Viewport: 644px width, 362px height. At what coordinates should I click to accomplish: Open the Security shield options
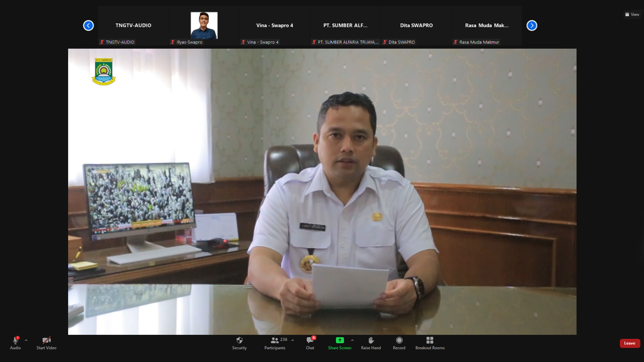[239, 343]
